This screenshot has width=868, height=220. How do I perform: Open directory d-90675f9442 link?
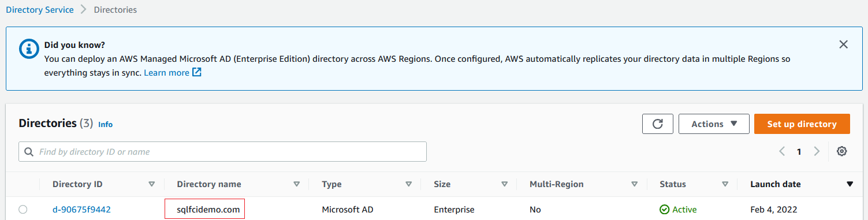click(x=81, y=210)
